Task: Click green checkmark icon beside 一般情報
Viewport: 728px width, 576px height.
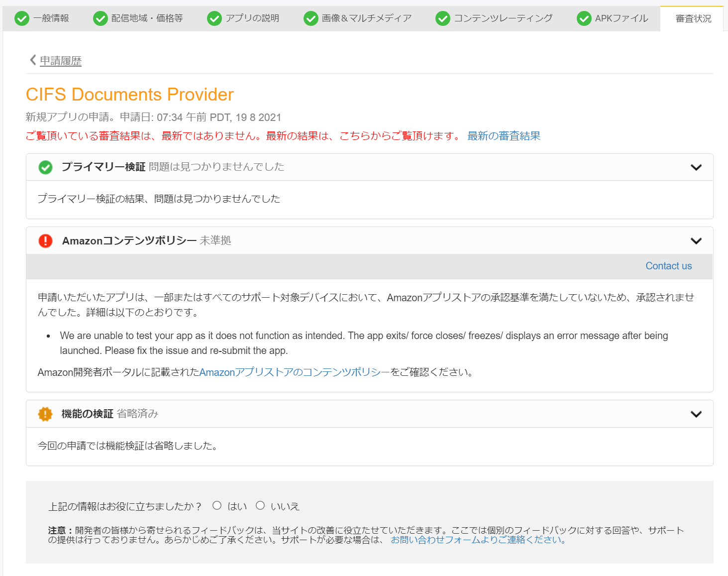Action: (x=22, y=19)
